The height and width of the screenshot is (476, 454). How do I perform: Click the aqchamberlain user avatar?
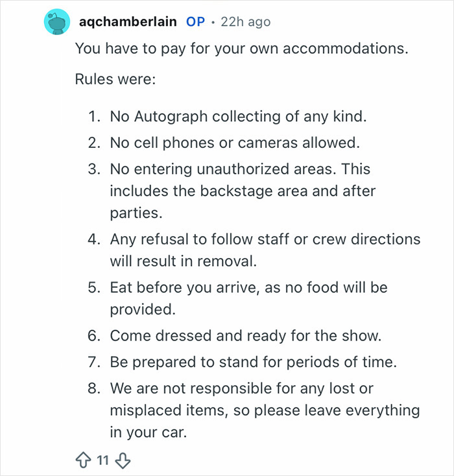coord(57,23)
